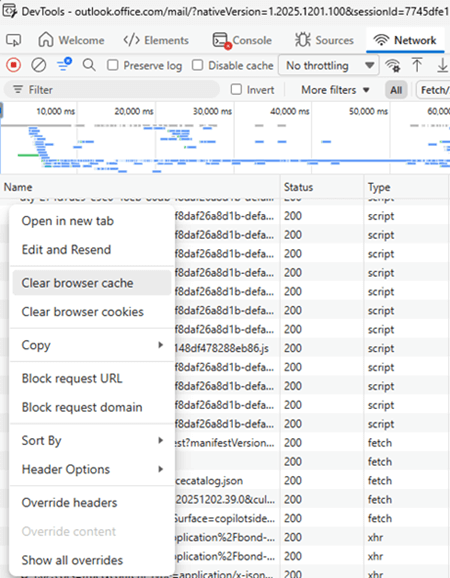Open the Console tab

[243, 40]
